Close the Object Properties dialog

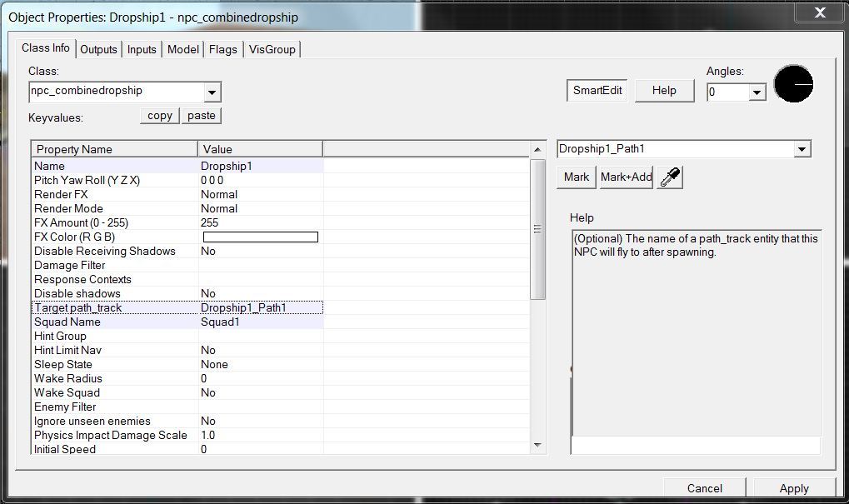(x=821, y=12)
